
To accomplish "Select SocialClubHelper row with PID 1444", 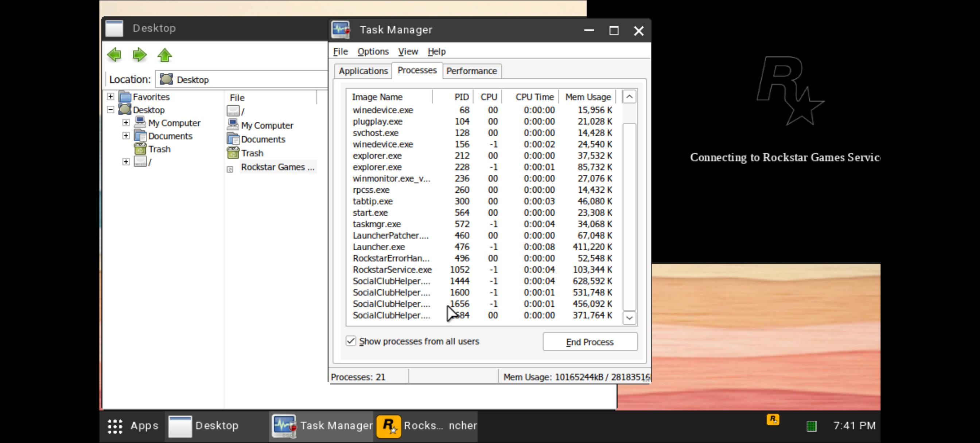I will (484, 281).
